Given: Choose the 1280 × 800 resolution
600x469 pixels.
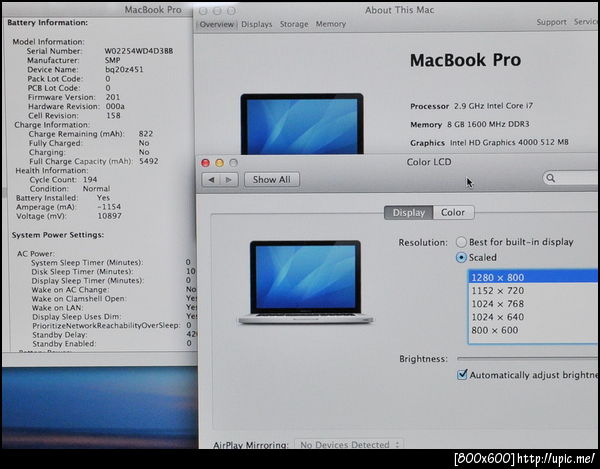Looking at the screenshot, I should 533,277.
